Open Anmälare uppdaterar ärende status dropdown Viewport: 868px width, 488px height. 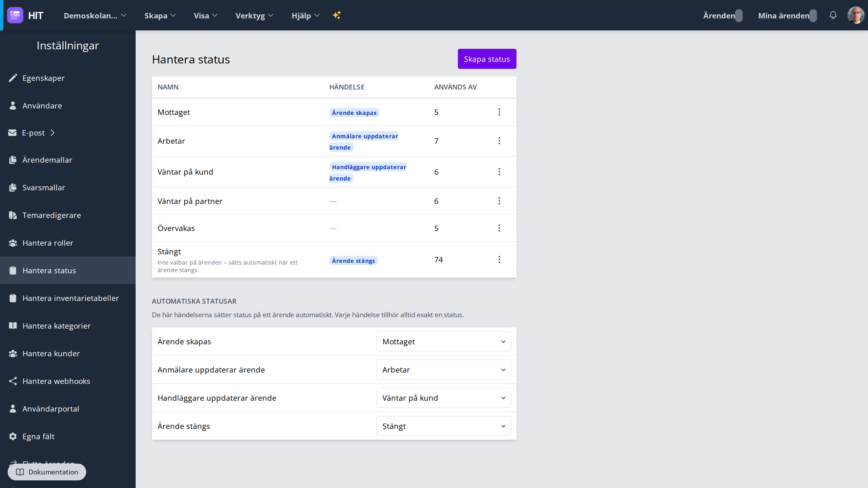443,370
